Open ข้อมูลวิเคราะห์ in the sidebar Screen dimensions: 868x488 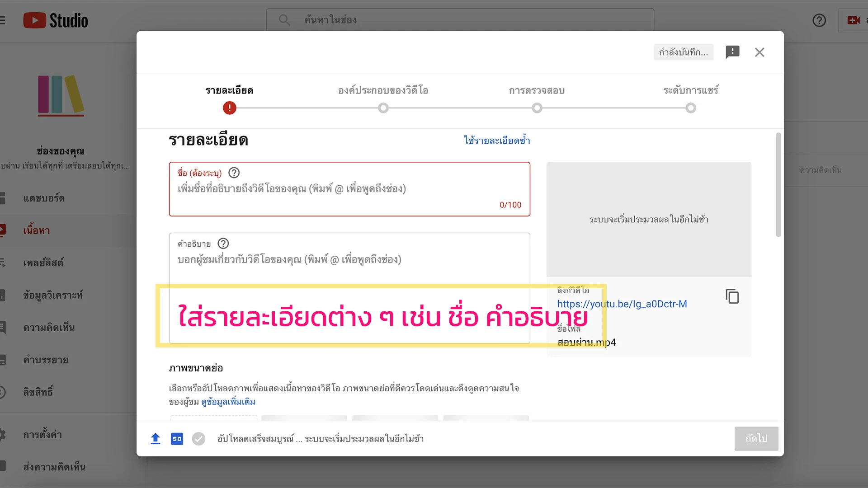pyautogui.click(x=53, y=295)
